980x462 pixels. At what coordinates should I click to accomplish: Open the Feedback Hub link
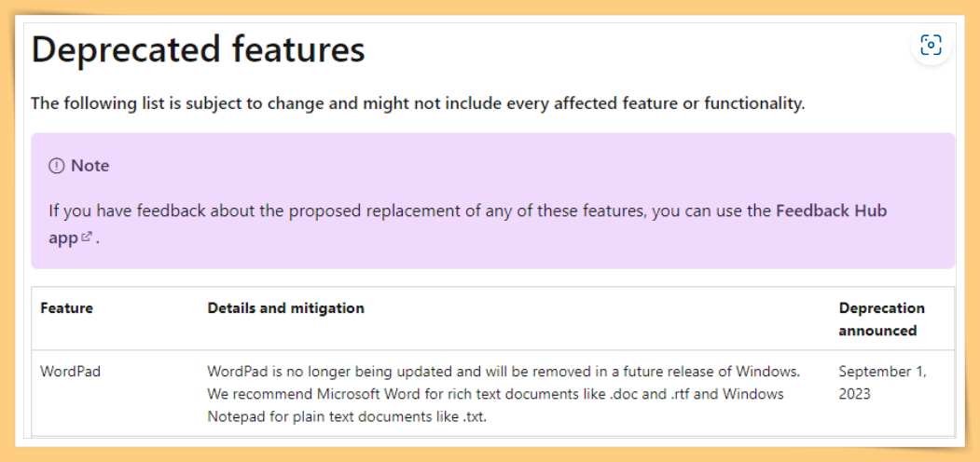831,211
